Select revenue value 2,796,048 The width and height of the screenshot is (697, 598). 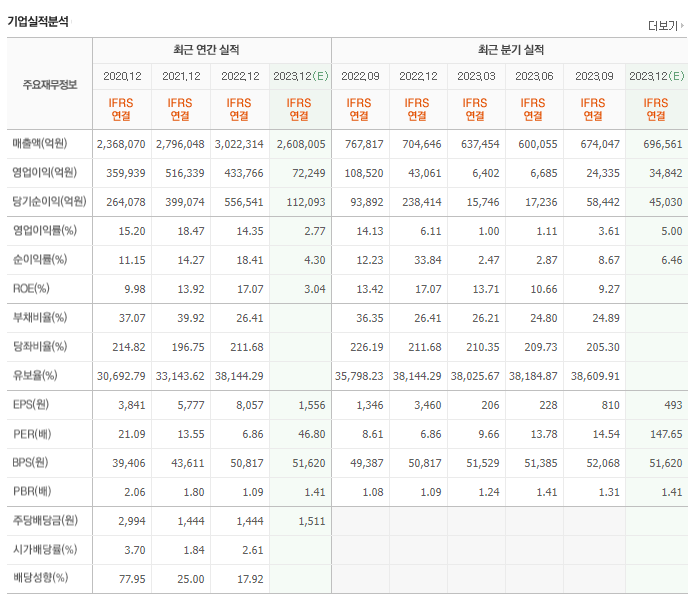(x=180, y=144)
